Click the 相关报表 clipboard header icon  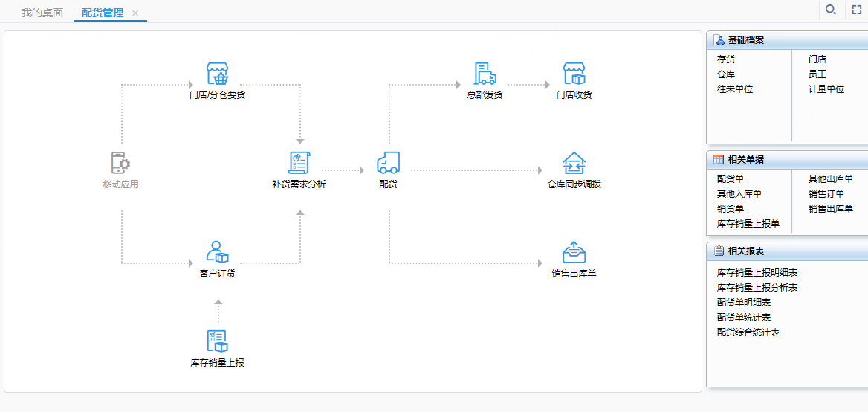click(x=719, y=251)
